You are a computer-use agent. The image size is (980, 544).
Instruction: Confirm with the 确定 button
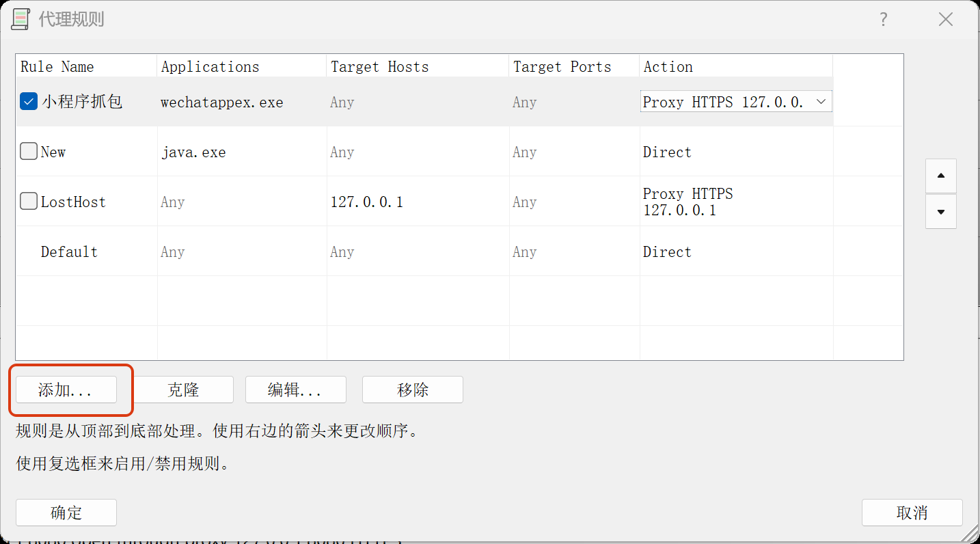[66, 513]
